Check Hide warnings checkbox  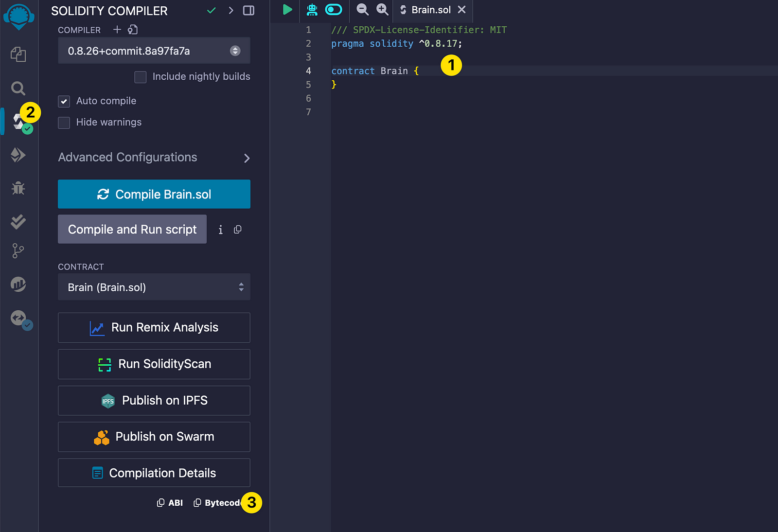pos(64,123)
